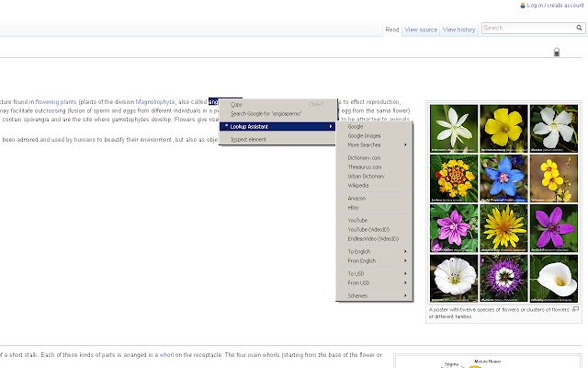
Task: Look up on Dictionary.com
Action: tap(374, 158)
